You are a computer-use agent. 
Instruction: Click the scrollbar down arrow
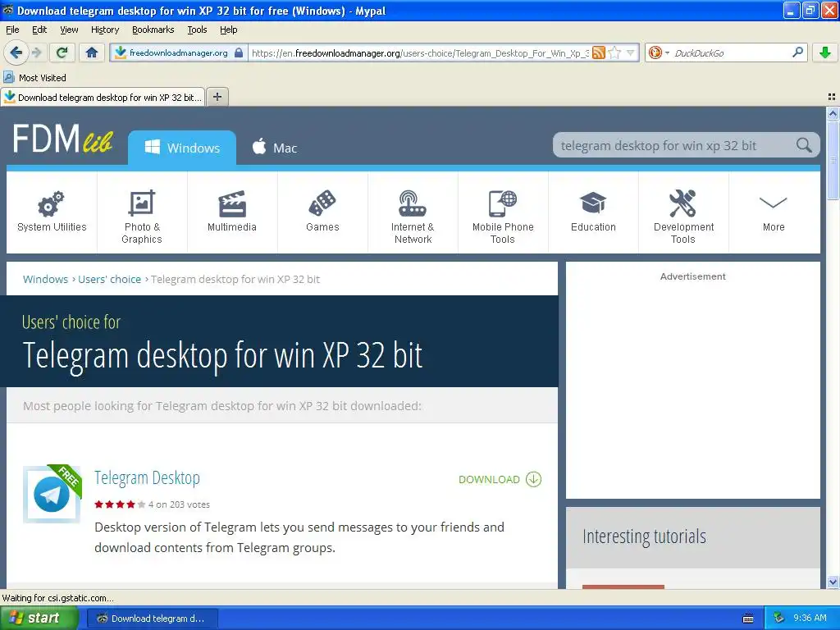pos(833,582)
